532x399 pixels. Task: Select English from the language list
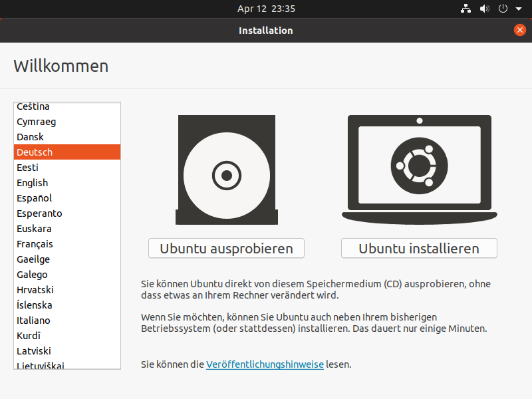coord(33,183)
